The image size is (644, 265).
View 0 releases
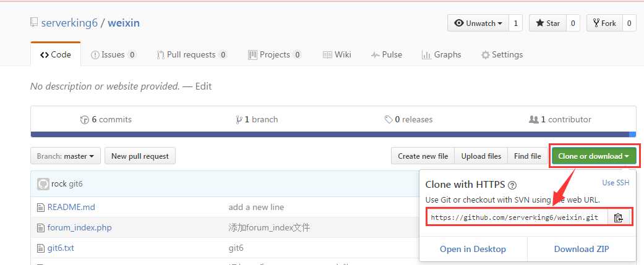click(409, 119)
